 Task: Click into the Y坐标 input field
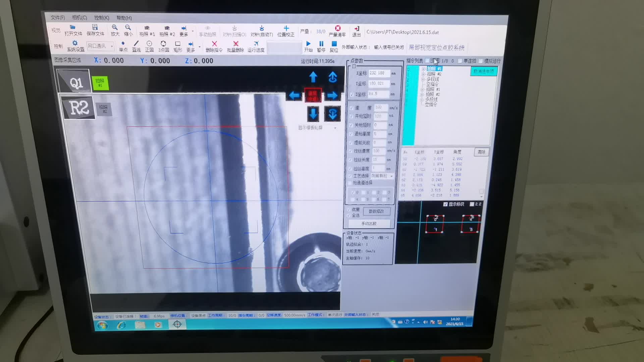(x=379, y=83)
